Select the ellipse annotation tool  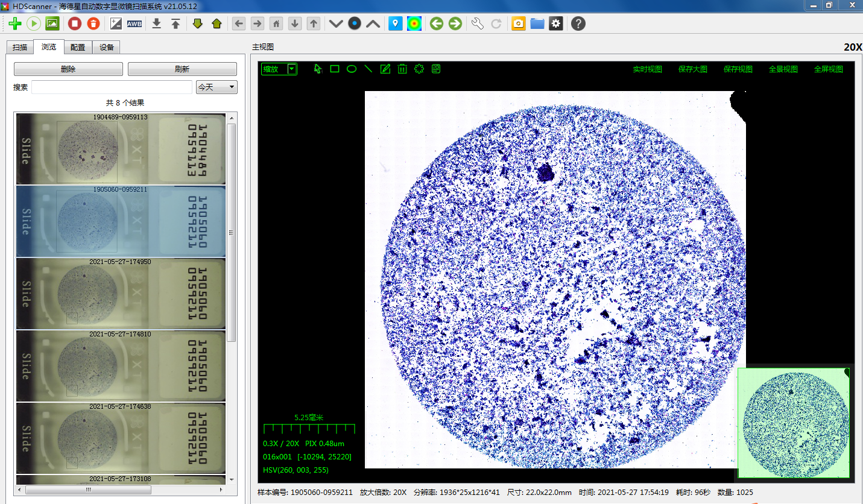(x=352, y=69)
